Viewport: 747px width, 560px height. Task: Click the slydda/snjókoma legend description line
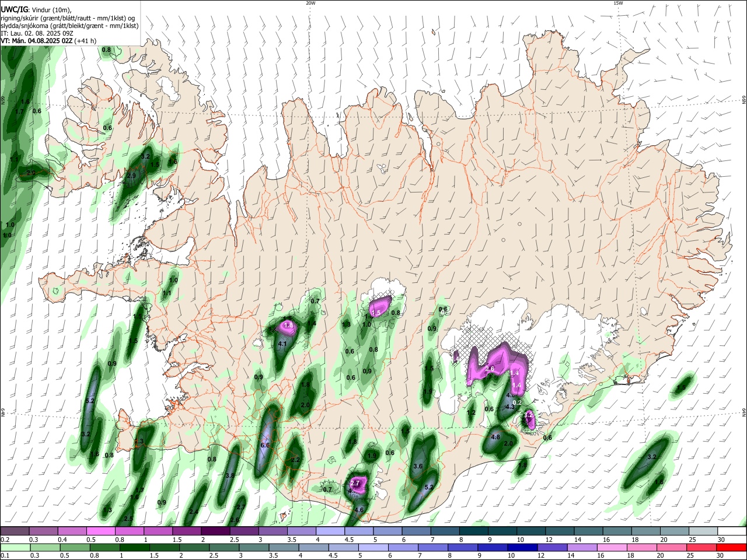coord(69,26)
